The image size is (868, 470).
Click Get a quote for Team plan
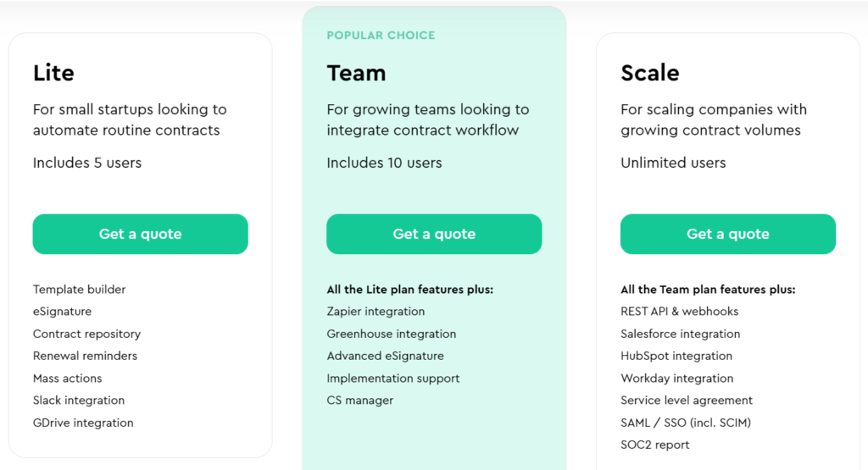point(434,234)
